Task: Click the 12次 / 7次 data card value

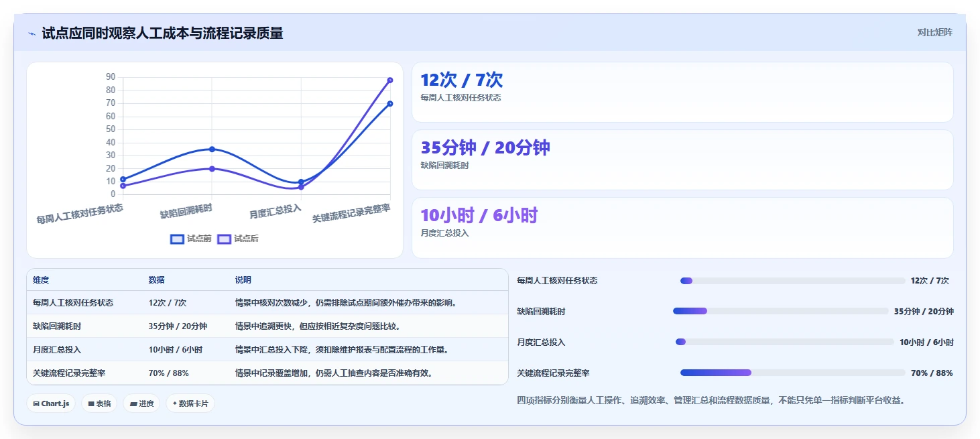Action: coord(461,80)
